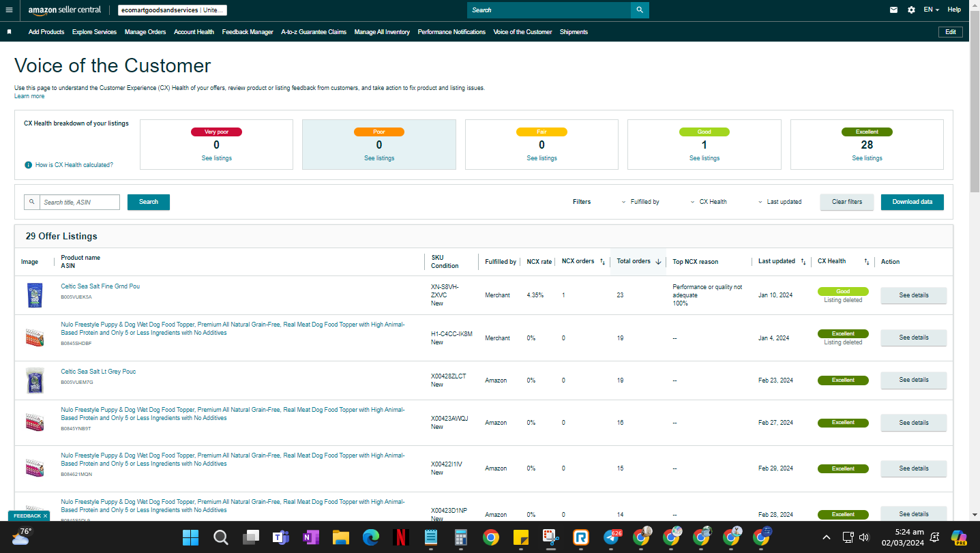Screen dimensions: 980x553
Task: See details for Celtic Sea Salt Fine Grnd
Action: [914, 295]
